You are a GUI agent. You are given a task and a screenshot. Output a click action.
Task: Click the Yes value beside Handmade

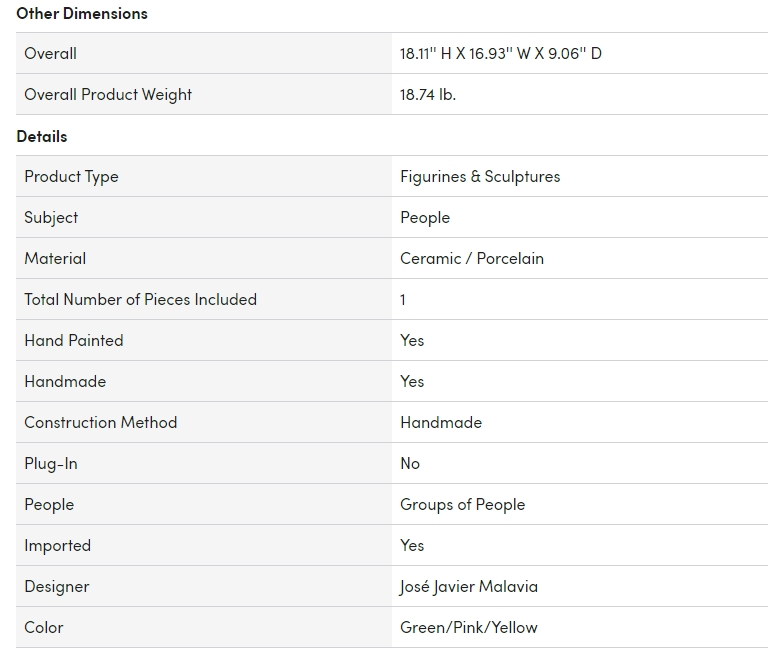tap(412, 381)
